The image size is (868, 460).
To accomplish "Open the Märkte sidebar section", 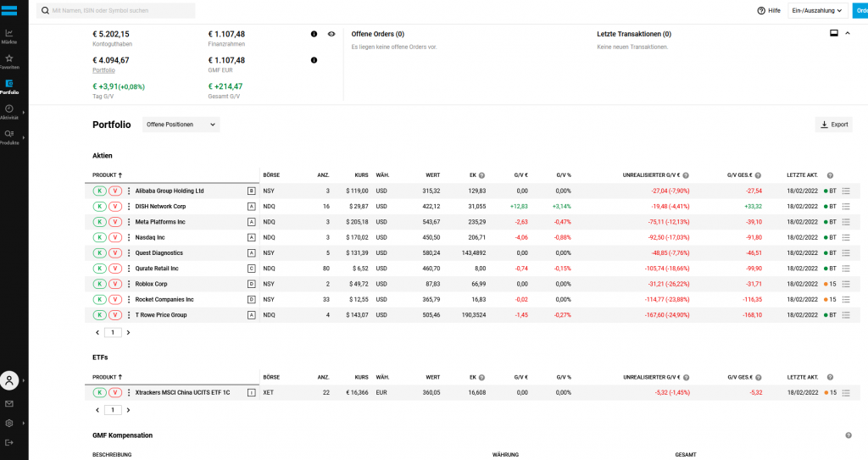I will pos(9,36).
